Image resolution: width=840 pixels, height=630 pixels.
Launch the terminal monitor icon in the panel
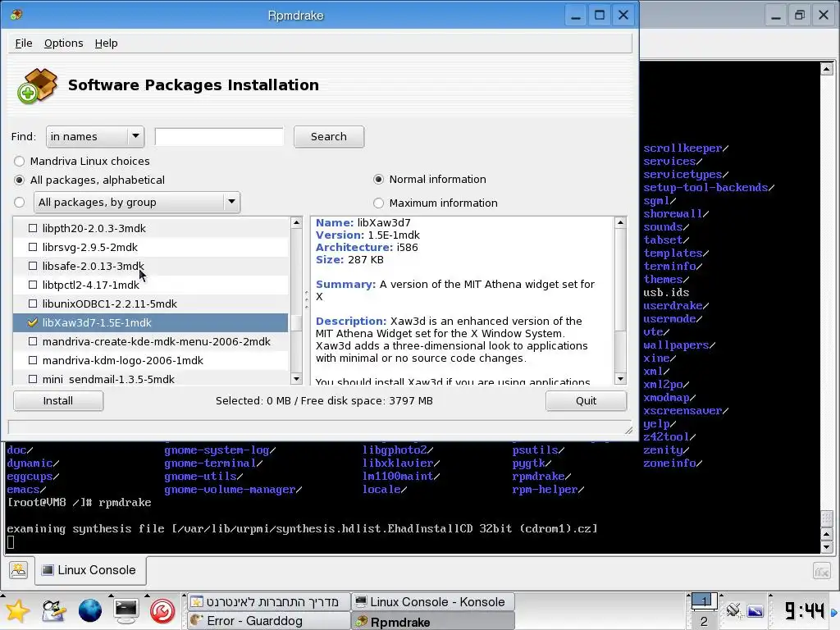[x=126, y=610]
